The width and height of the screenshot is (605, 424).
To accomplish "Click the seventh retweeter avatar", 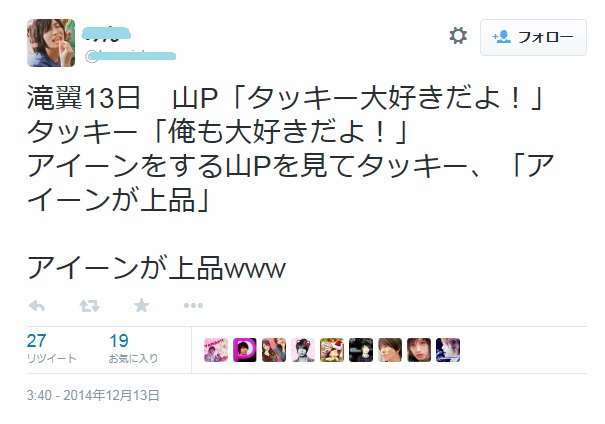I will click(x=390, y=350).
